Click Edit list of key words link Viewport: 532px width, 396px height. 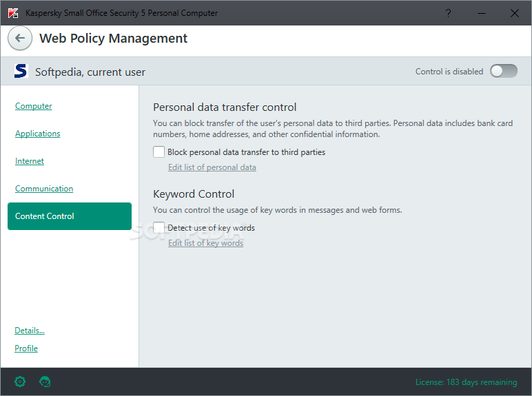(205, 243)
